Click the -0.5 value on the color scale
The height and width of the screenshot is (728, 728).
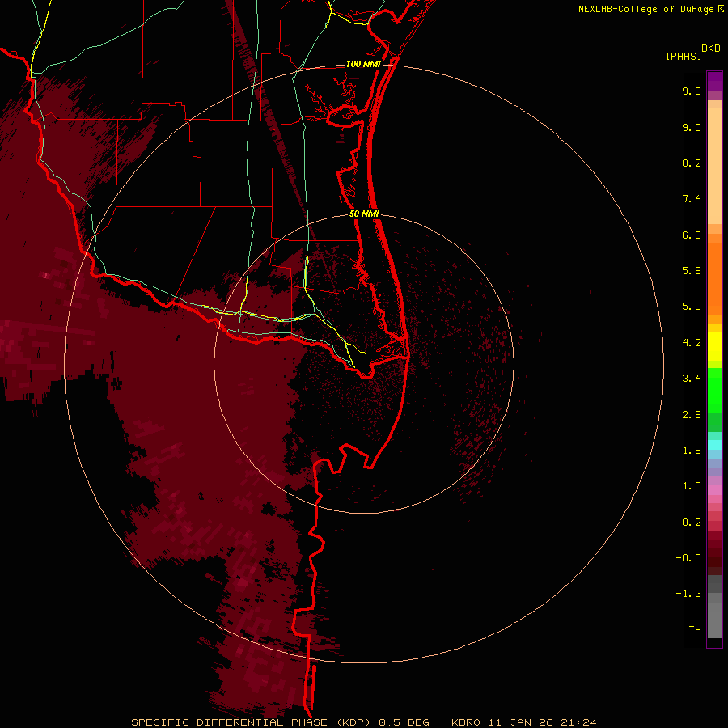point(688,558)
